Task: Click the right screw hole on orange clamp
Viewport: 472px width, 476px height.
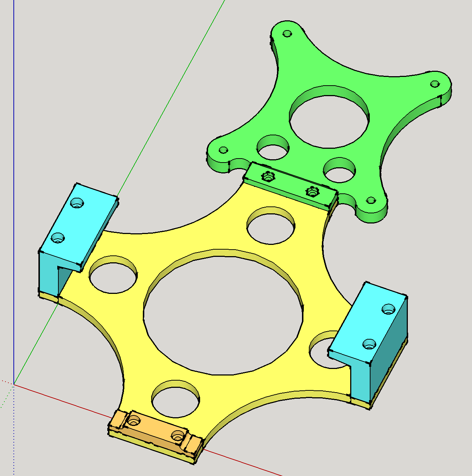Action: [x=178, y=436]
